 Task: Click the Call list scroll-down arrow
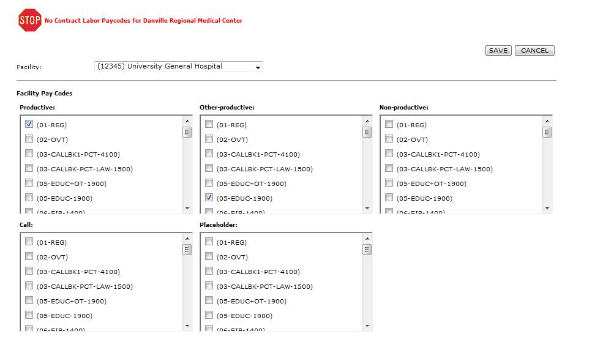tap(187, 325)
